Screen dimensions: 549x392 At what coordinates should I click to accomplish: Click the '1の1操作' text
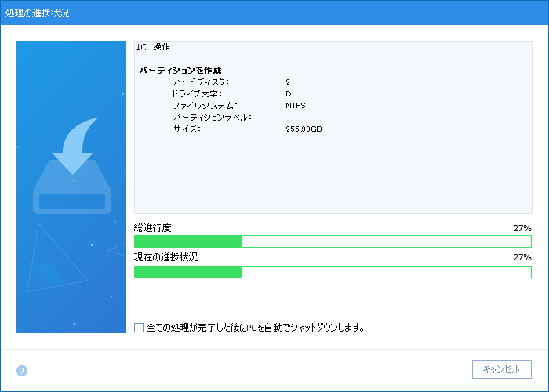pos(153,47)
